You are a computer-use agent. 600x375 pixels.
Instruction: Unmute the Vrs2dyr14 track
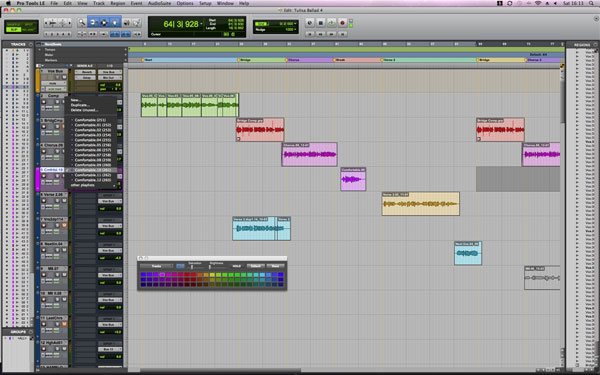point(64,226)
